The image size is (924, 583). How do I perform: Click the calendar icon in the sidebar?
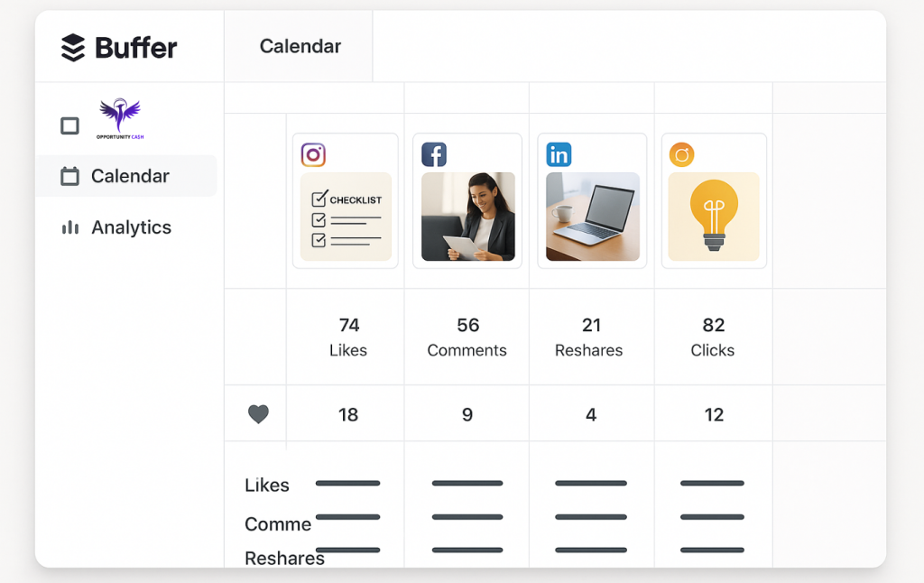coord(69,177)
